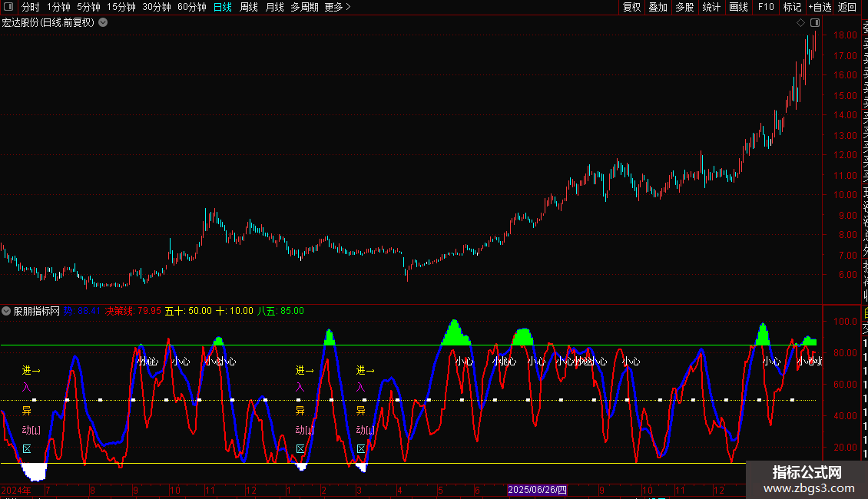Expand the 宏达股份 chart title dropdown

(103, 23)
